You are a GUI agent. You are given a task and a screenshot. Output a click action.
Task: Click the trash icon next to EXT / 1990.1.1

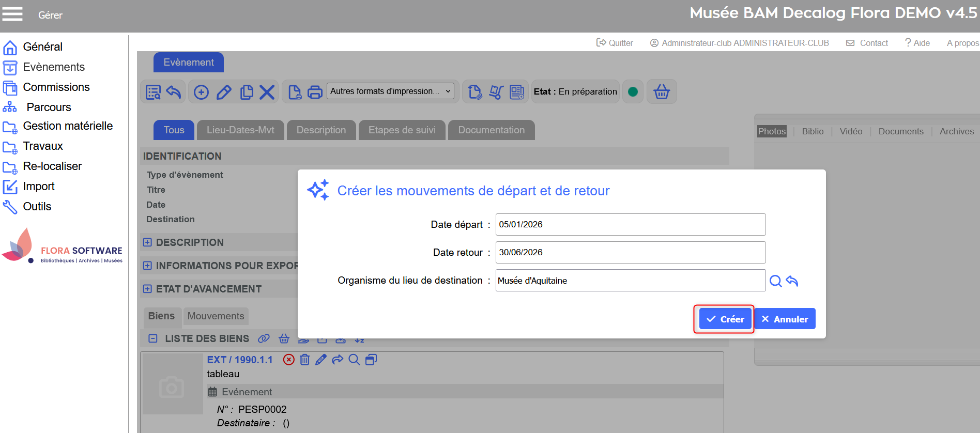pos(305,360)
